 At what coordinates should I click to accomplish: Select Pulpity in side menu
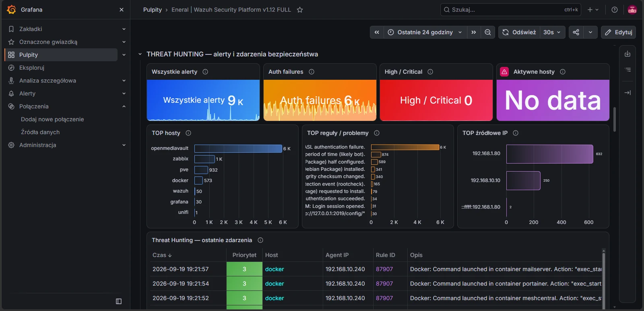61,55
